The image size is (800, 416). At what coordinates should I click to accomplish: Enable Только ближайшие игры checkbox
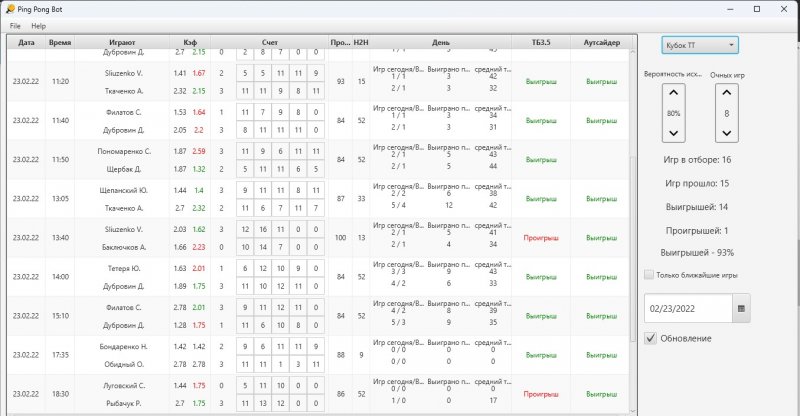pos(651,274)
